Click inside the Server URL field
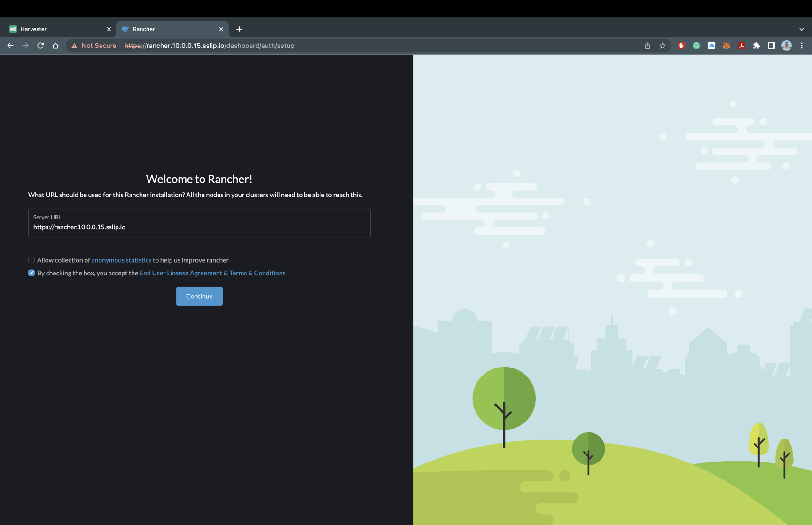Viewport: 812px width, 525px height. pyautogui.click(x=199, y=227)
